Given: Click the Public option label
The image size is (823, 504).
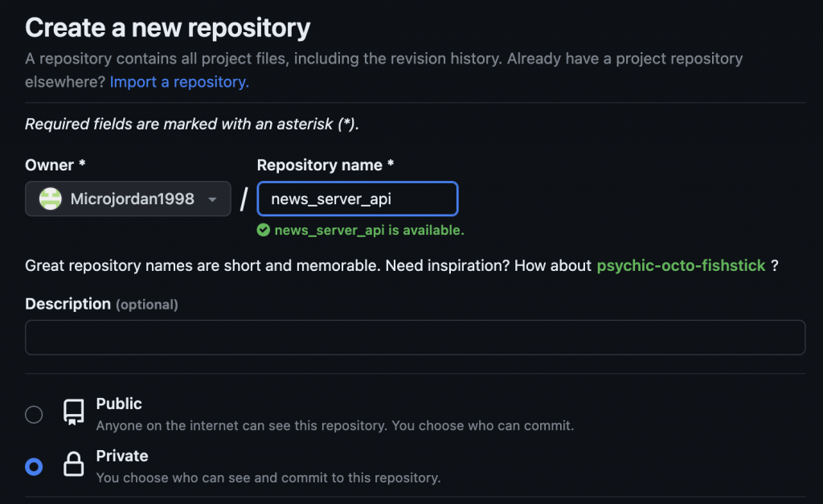Looking at the screenshot, I should (119, 404).
